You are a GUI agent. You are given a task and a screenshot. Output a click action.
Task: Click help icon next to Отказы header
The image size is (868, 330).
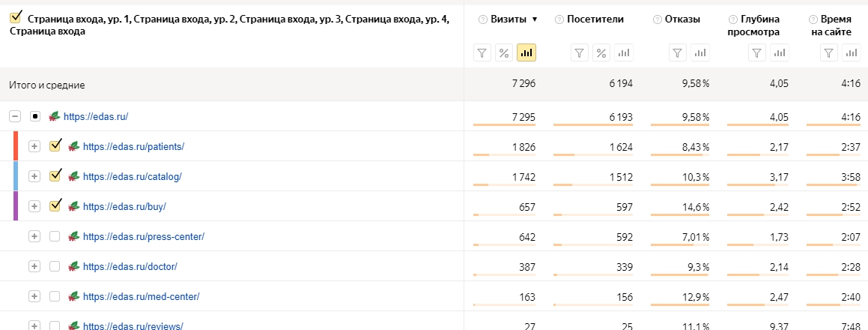click(x=657, y=19)
